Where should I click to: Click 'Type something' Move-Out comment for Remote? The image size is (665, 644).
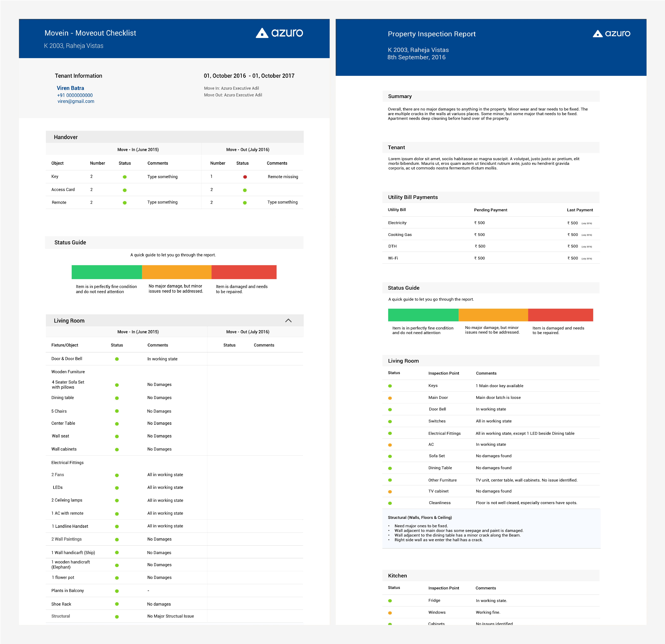point(283,202)
